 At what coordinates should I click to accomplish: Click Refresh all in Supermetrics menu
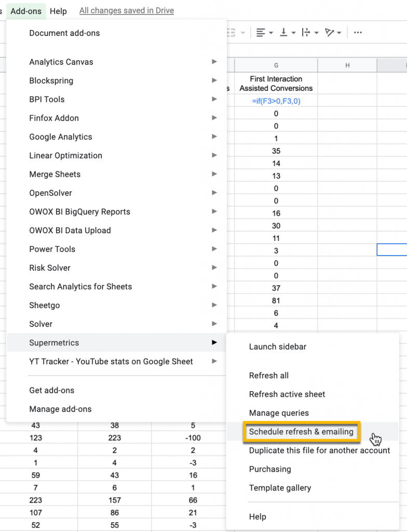point(269,376)
